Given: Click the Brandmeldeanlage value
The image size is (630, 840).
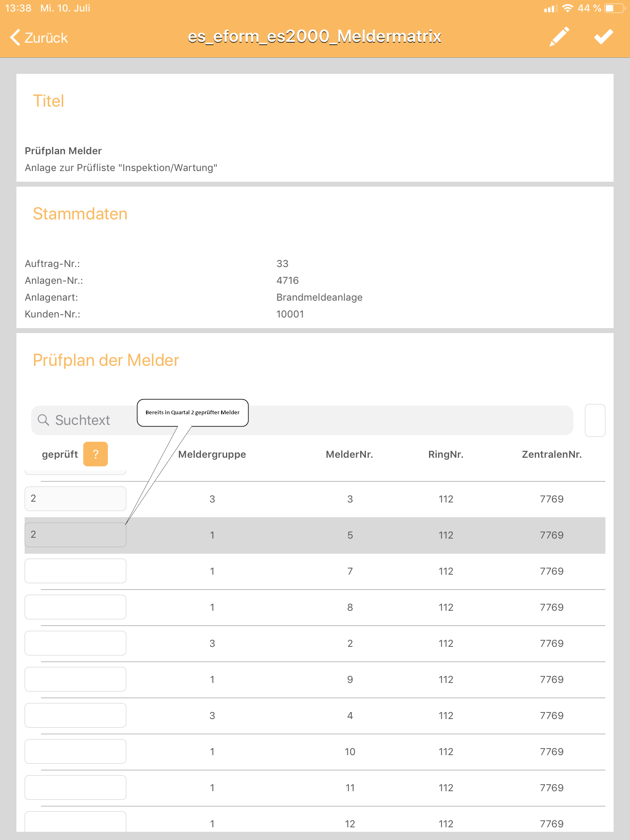Looking at the screenshot, I should coord(320,297).
